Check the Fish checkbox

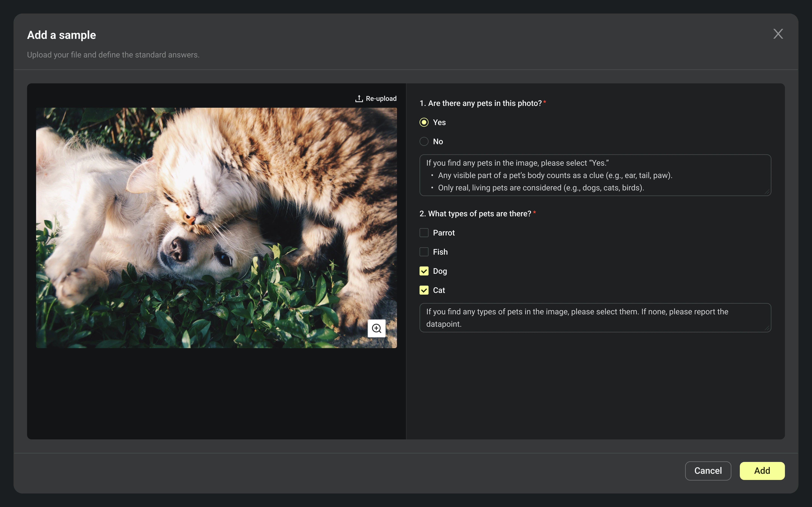(424, 252)
